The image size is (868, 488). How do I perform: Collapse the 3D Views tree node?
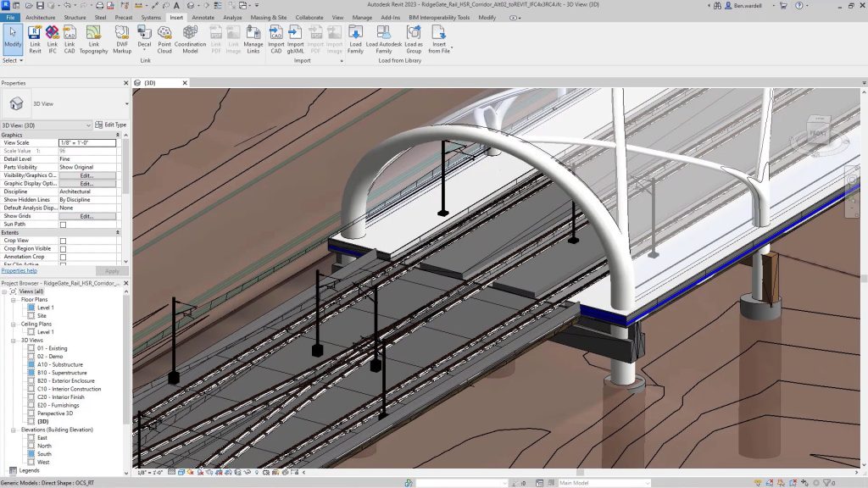pos(14,341)
